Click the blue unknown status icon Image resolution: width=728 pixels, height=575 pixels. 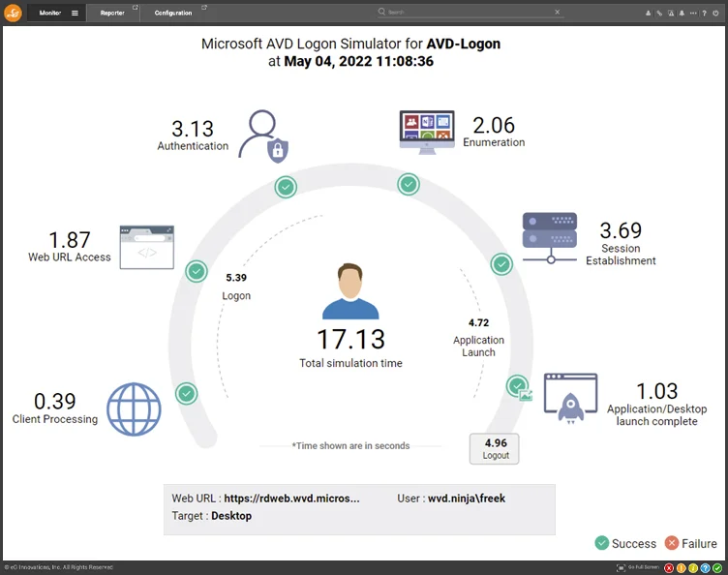coord(705,568)
